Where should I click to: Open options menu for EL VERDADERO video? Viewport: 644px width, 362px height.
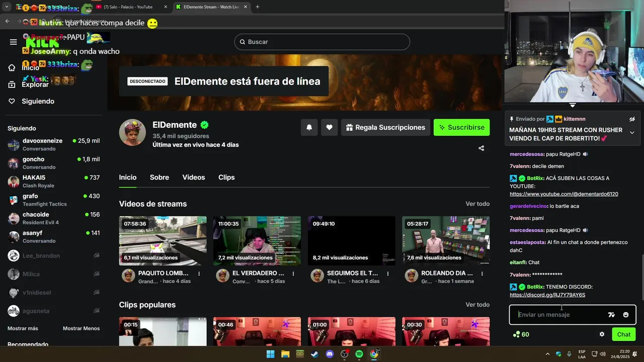coord(294,274)
